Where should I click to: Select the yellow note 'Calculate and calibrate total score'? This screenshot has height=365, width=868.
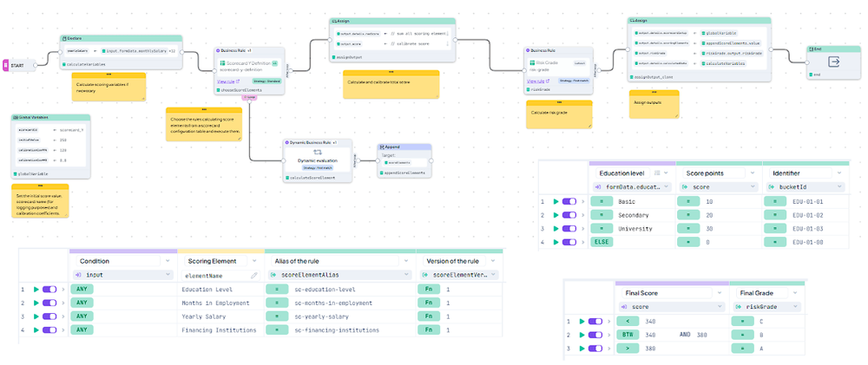pyautogui.click(x=391, y=85)
